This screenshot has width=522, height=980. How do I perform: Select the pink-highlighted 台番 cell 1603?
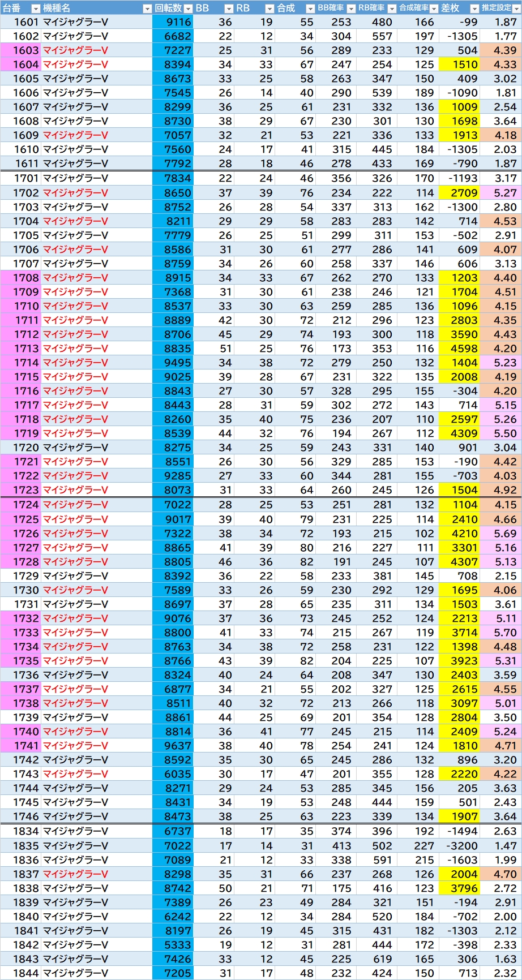20,50
